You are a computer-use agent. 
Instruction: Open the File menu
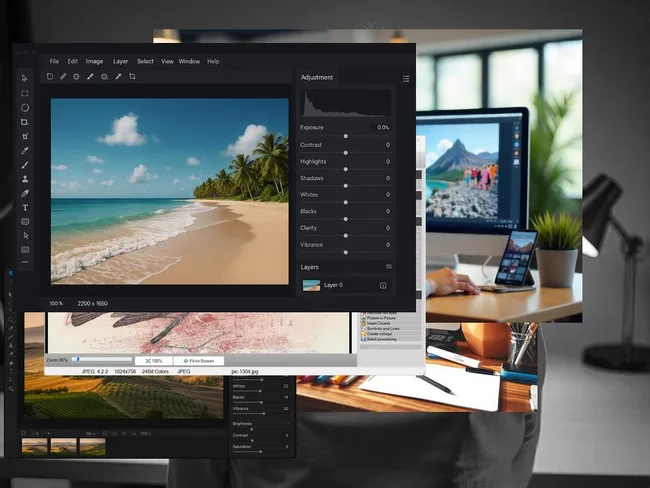(x=54, y=61)
